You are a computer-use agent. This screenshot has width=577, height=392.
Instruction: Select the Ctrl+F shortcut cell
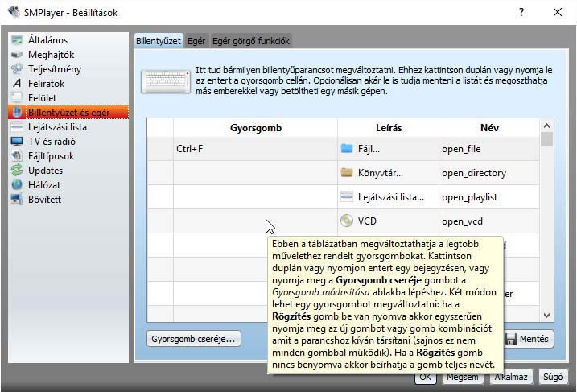(256, 149)
